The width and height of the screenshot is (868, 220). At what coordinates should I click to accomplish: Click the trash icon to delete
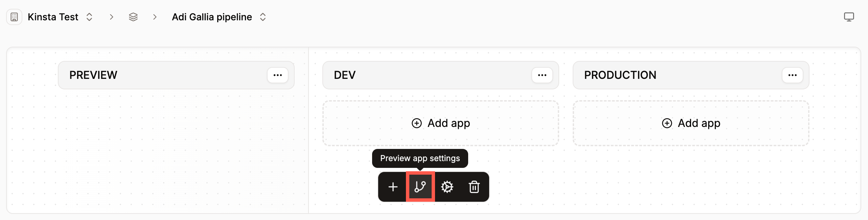(474, 186)
